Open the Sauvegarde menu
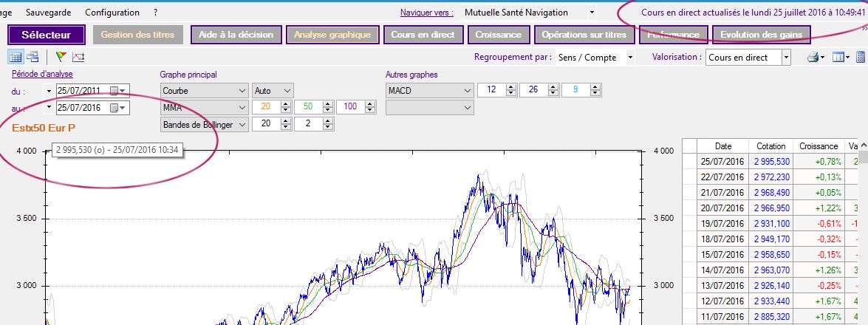 (x=49, y=13)
